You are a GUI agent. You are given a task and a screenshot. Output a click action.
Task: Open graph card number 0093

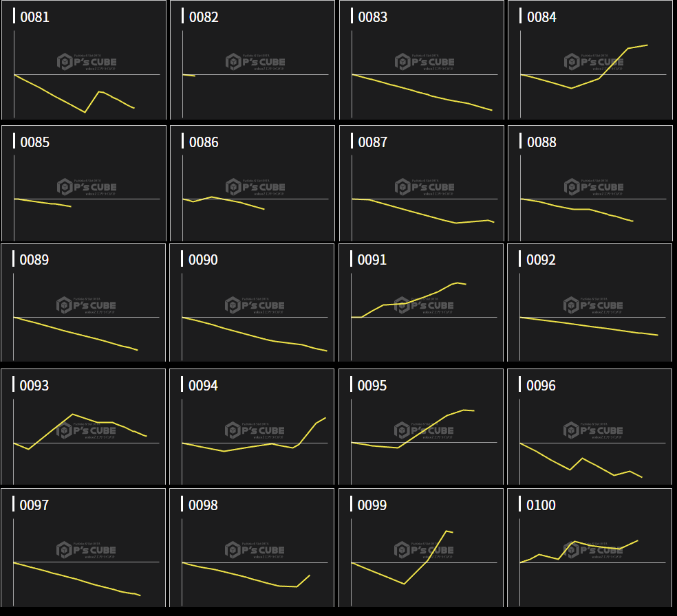(x=84, y=428)
